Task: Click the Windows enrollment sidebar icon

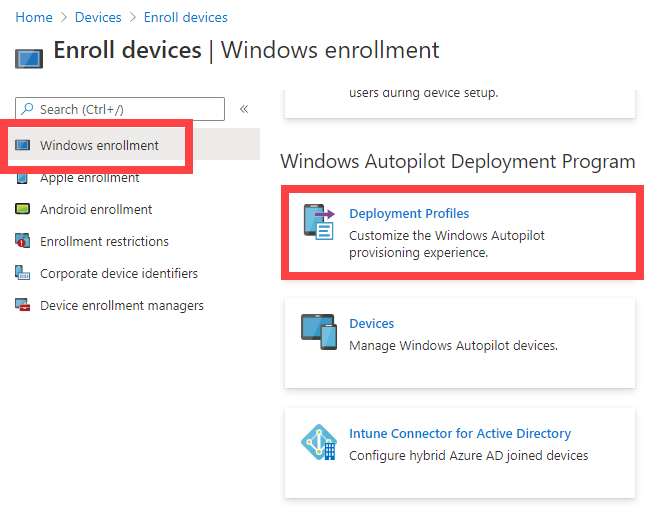Action: 22,146
